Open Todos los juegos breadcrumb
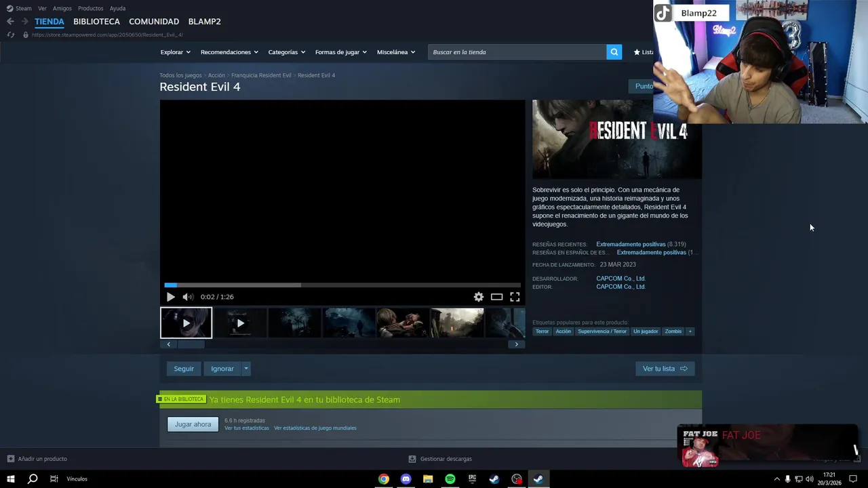This screenshot has width=868, height=488. click(x=180, y=75)
